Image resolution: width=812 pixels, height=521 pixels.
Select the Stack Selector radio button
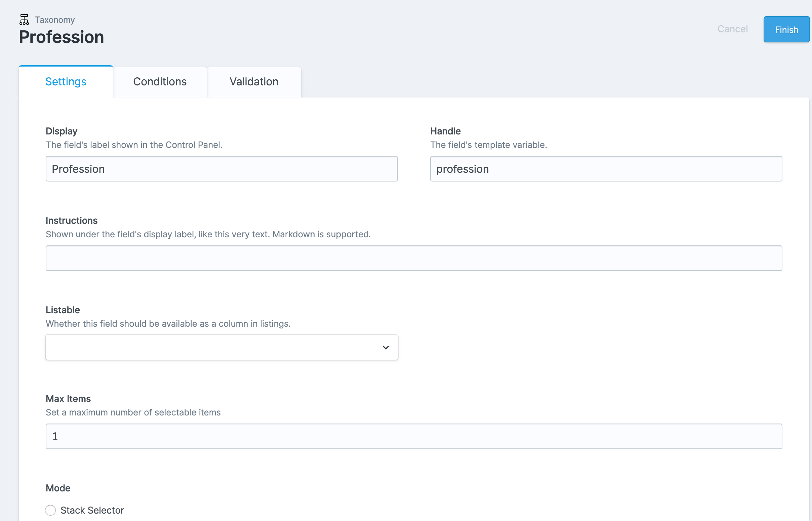point(50,510)
